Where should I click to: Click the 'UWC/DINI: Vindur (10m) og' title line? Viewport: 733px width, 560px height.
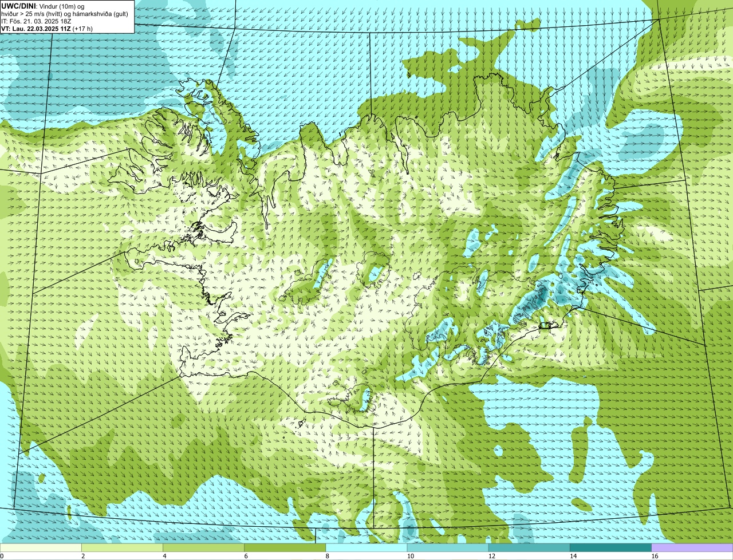pyautogui.click(x=43, y=6)
